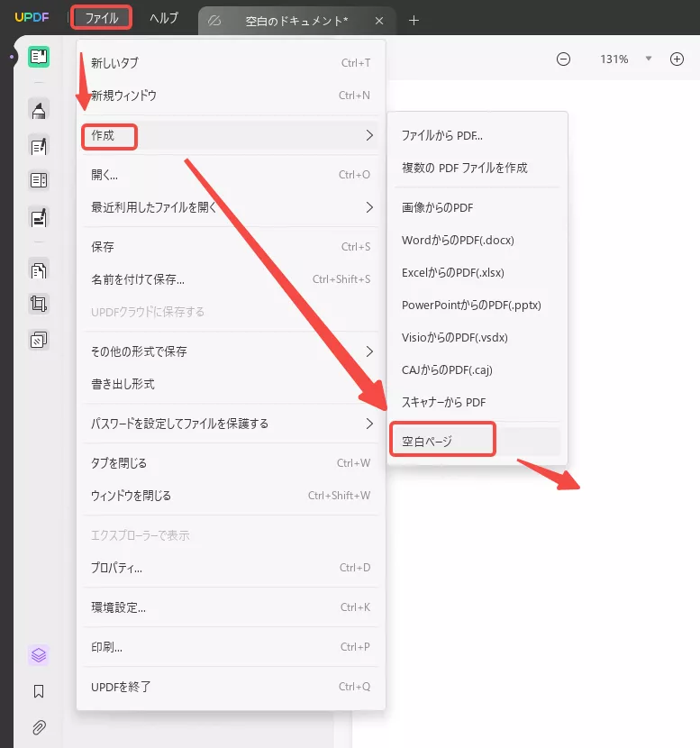Image resolution: width=700 pixels, height=748 pixels.
Task: Select 書き出し形式 menu item
Action: (x=231, y=384)
